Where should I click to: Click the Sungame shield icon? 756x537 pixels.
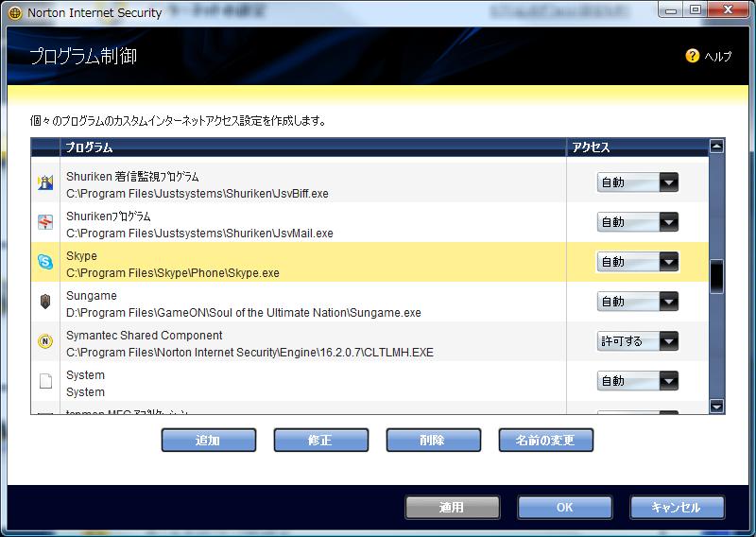pos(45,302)
